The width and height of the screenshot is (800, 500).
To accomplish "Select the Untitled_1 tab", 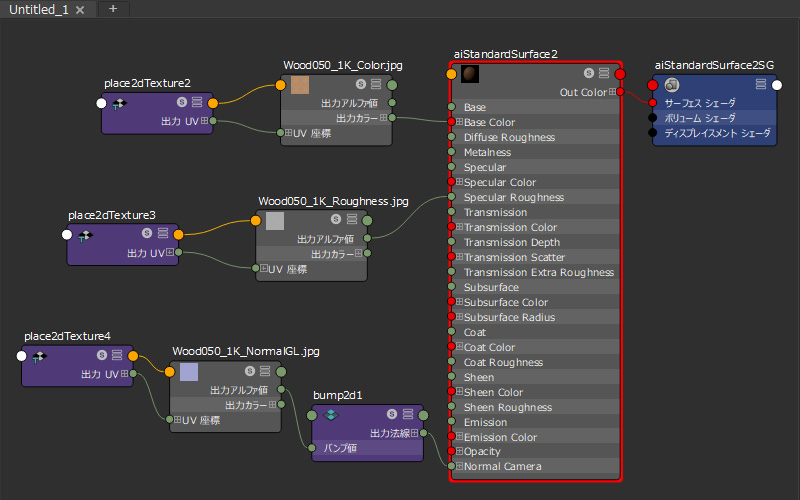I will [40, 9].
